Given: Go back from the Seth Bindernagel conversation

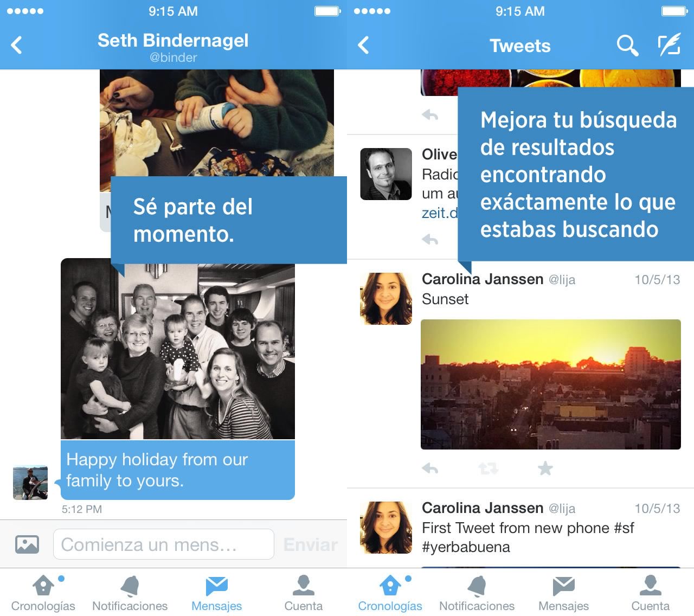Looking at the screenshot, I should click(17, 45).
